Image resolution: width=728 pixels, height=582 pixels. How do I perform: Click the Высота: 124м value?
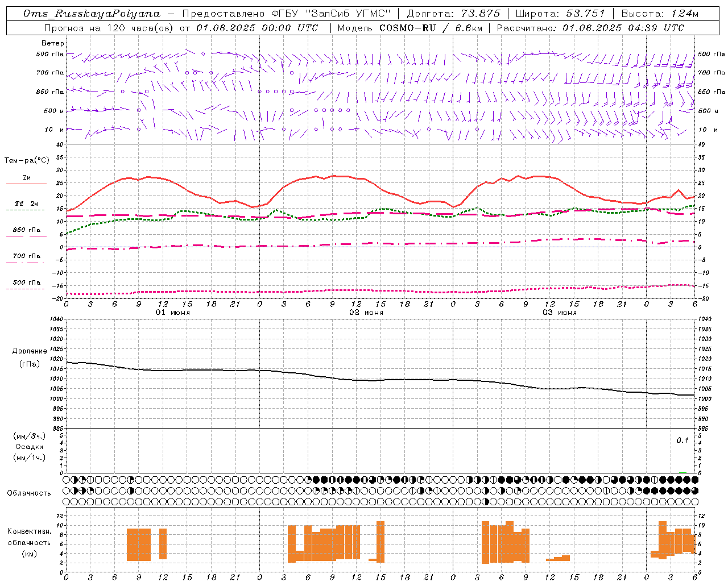point(660,14)
